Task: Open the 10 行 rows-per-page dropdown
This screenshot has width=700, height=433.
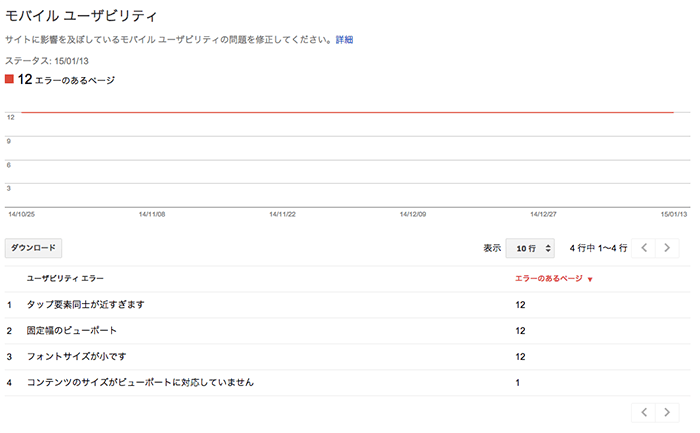Action: (x=531, y=248)
